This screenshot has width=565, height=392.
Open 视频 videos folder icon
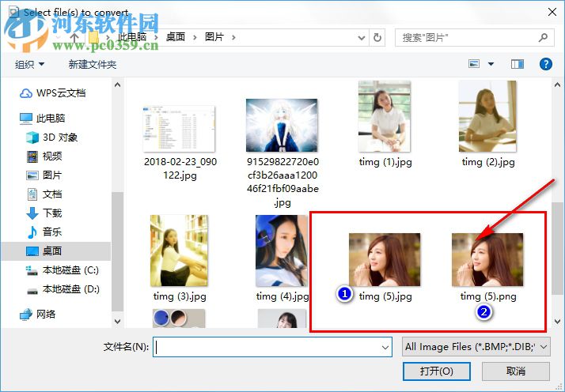(32, 156)
